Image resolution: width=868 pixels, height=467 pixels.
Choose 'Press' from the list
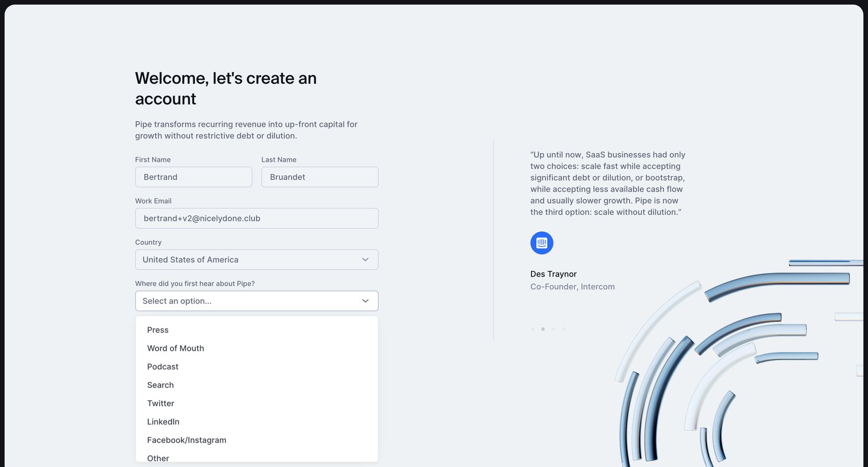257,330
